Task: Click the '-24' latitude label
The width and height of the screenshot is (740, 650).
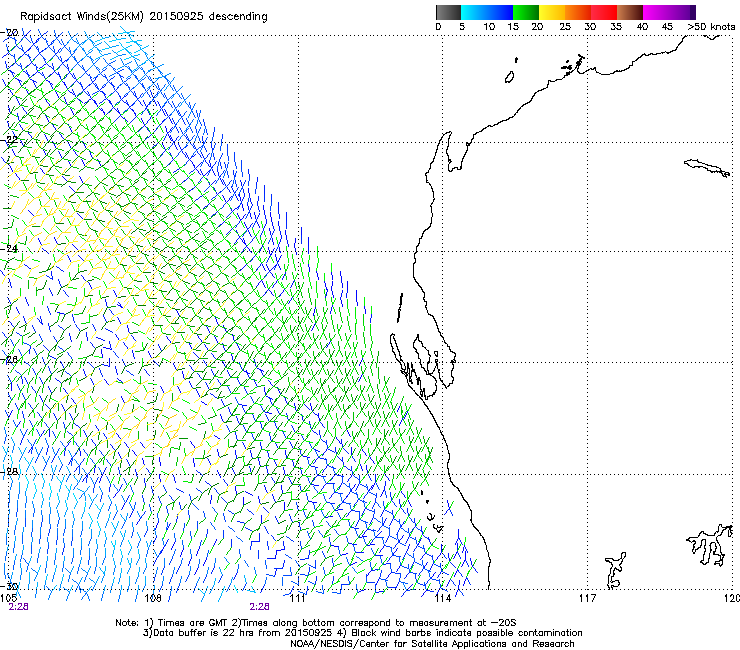Action: (10, 248)
